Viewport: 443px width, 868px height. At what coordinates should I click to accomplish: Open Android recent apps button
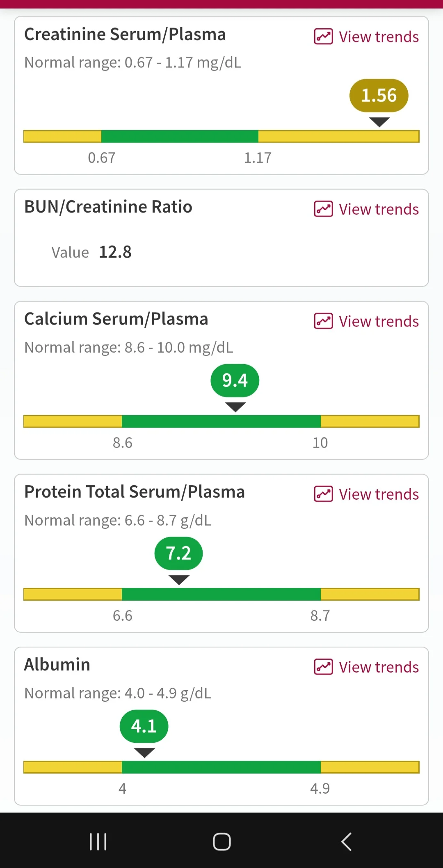click(x=98, y=842)
